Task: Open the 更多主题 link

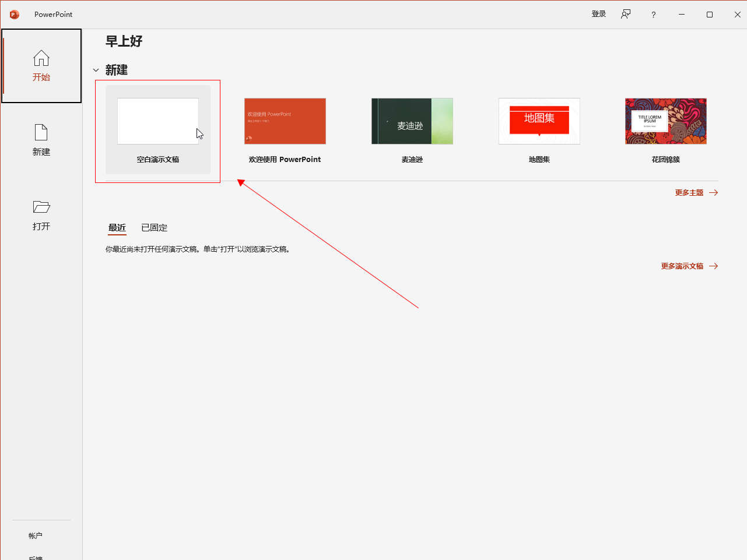Action: pyautogui.click(x=689, y=193)
